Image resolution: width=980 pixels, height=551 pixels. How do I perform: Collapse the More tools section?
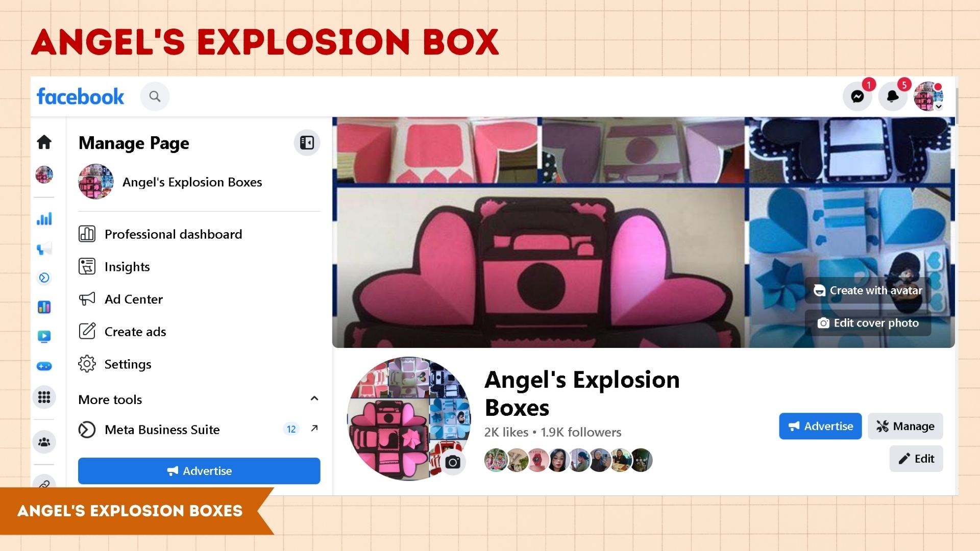coord(314,398)
